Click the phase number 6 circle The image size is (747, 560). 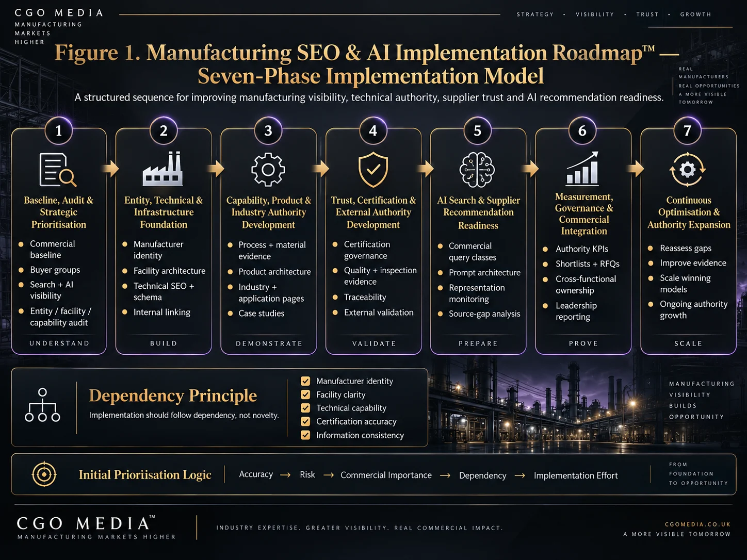pyautogui.click(x=582, y=131)
